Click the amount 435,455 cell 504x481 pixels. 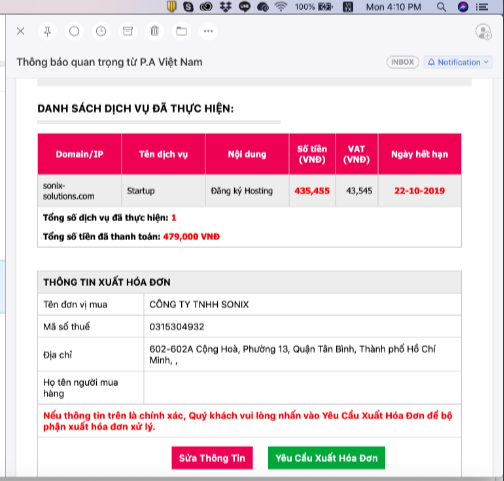pos(312,191)
